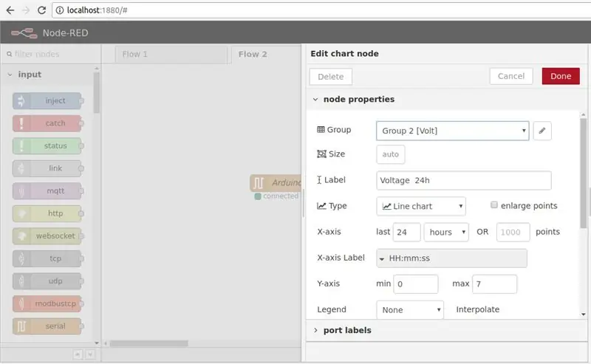Open the chart Type dropdown
This screenshot has height=364, width=591.
coord(420,206)
